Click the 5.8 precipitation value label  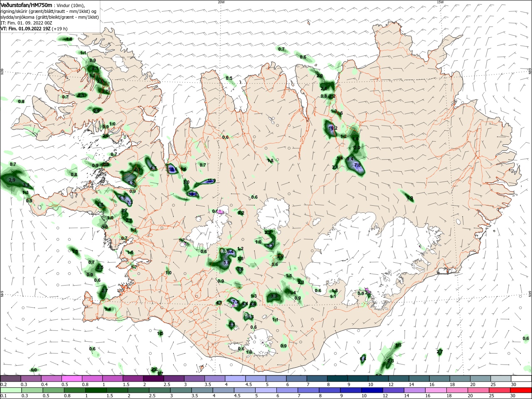click(x=227, y=263)
